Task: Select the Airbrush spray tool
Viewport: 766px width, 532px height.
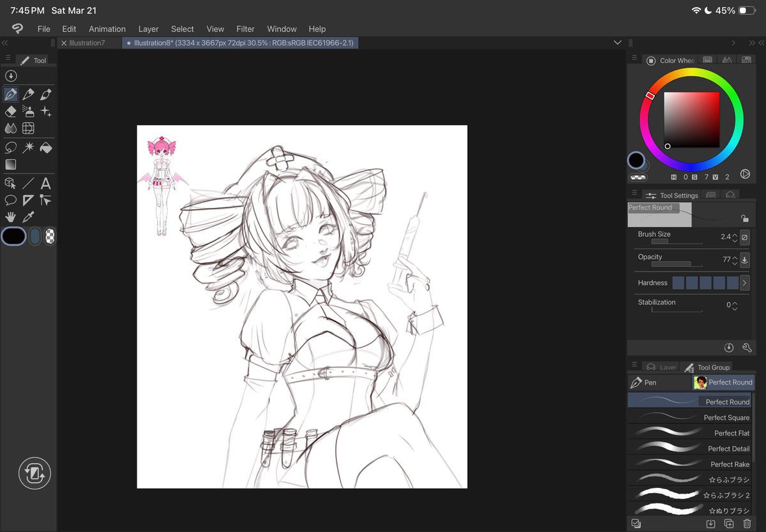Action: 28,112
